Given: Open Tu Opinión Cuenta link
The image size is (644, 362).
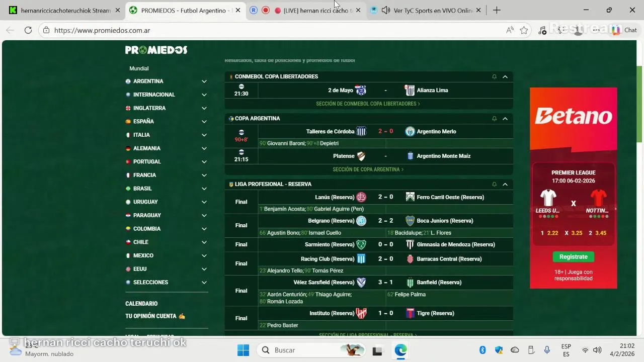Looking at the screenshot, I should pyautogui.click(x=155, y=316).
